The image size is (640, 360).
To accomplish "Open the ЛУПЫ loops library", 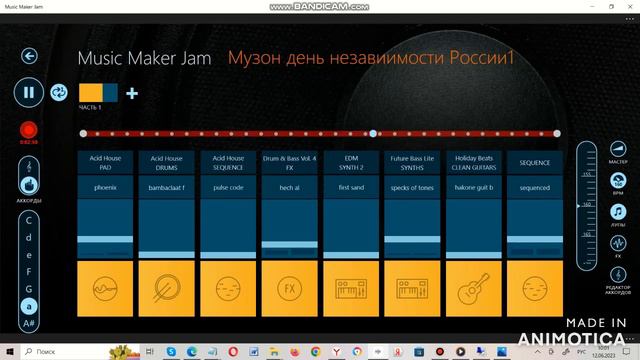I will [x=618, y=212].
